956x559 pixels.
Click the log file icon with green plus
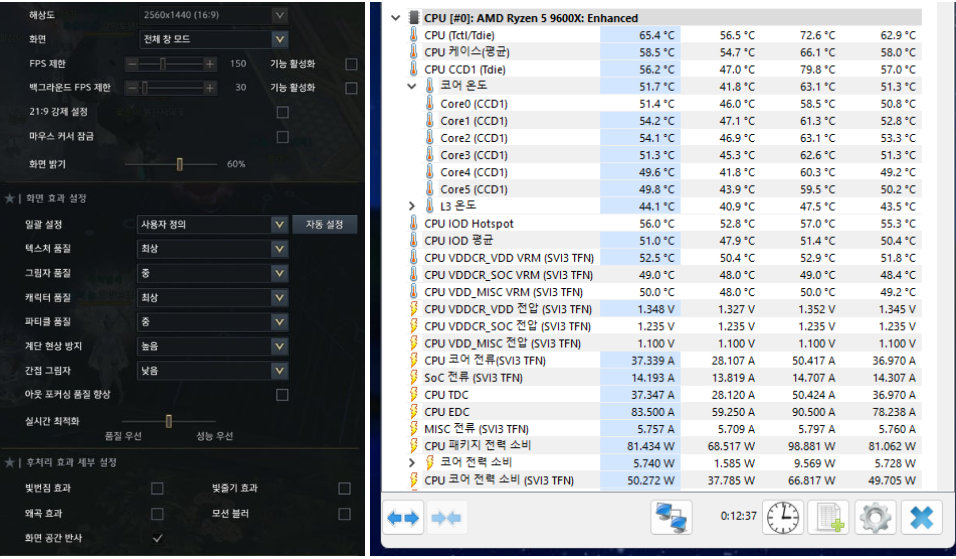coord(831,518)
